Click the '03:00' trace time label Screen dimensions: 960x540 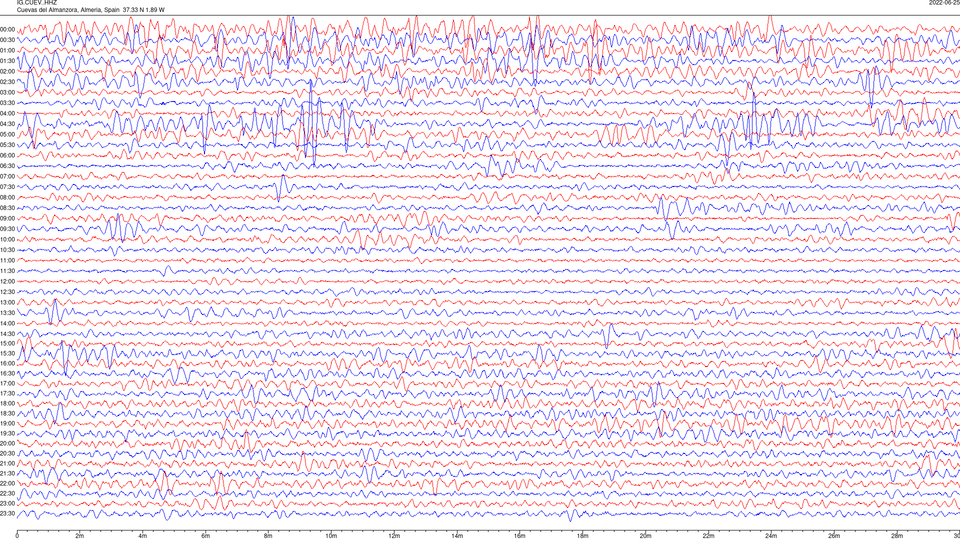[x=7, y=92]
